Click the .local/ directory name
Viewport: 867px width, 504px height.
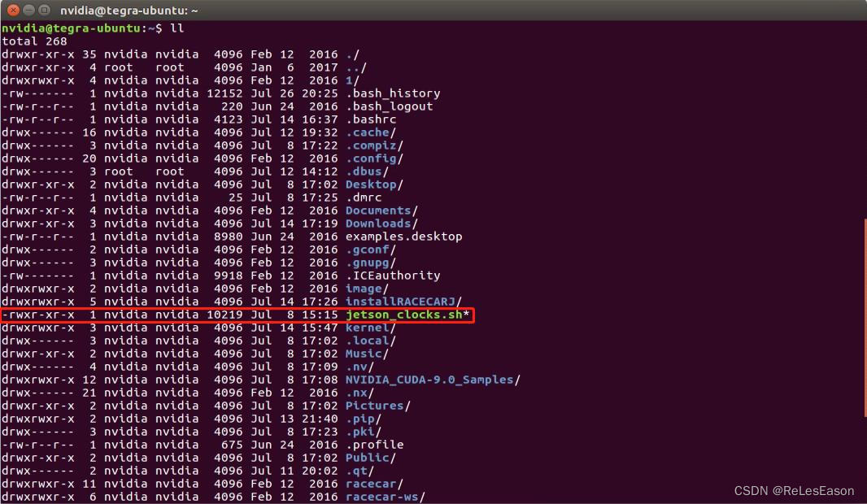tap(371, 341)
